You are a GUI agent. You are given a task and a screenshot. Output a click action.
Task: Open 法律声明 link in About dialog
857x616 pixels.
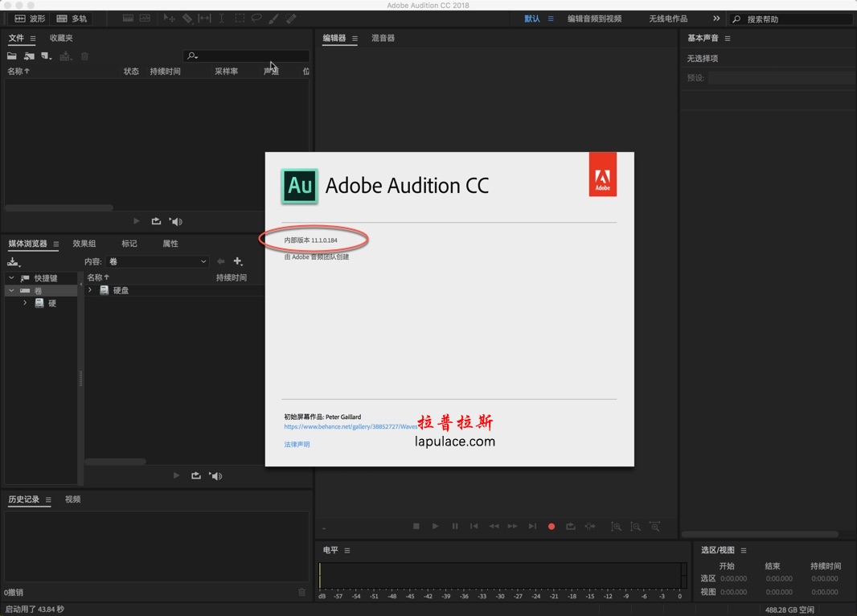pos(297,445)
